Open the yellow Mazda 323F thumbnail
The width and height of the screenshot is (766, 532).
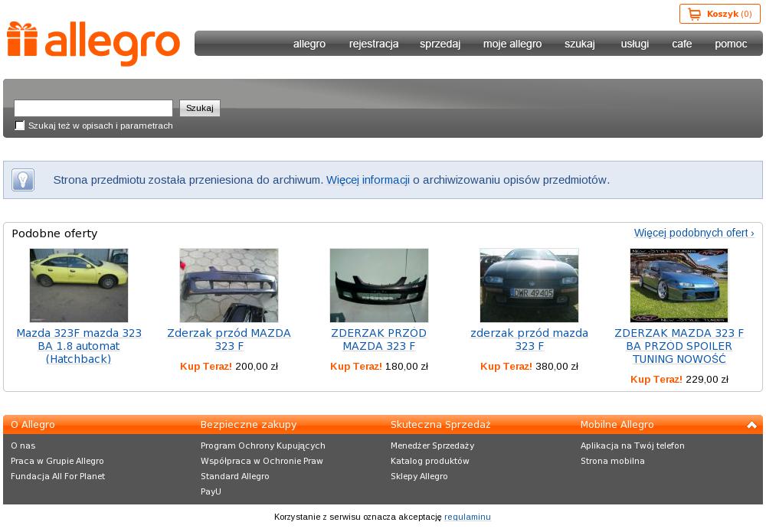coord(79,286)
